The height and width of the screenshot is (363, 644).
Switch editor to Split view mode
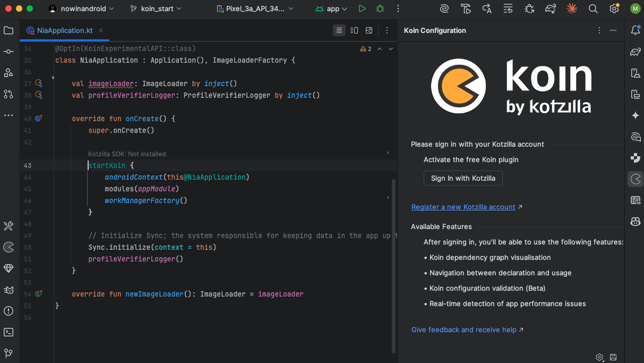pyautogui.click(x=354, y=30)
